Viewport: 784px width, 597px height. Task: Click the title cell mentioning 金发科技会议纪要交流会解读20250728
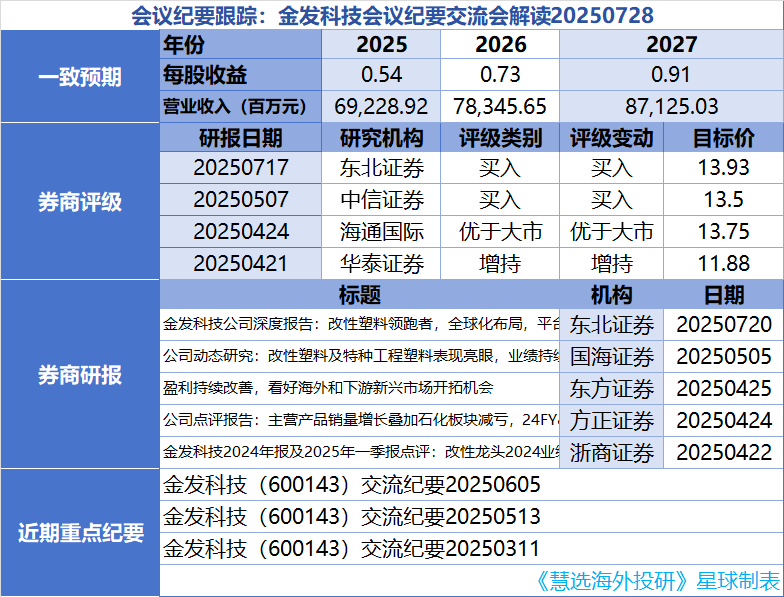[392, 15]
